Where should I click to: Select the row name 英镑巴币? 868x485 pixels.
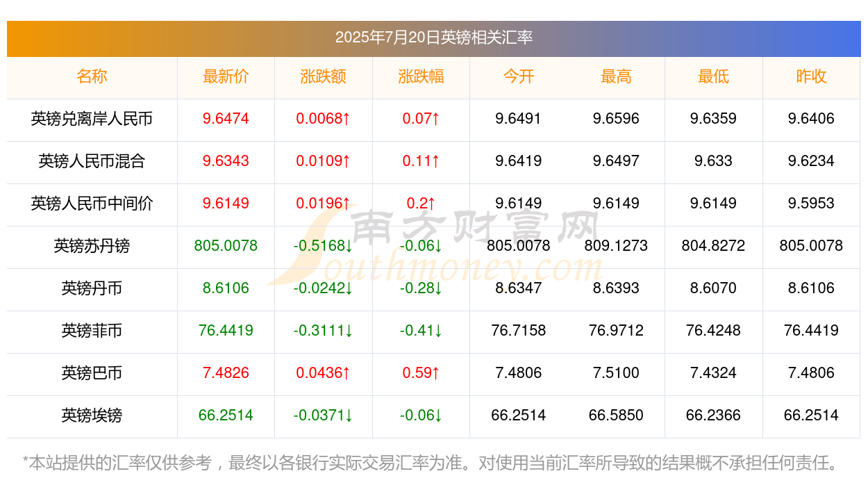[92, 373]
